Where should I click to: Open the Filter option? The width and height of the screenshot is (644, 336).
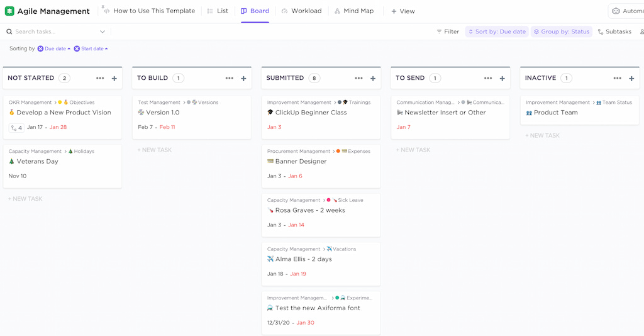(x=448, y=31)
